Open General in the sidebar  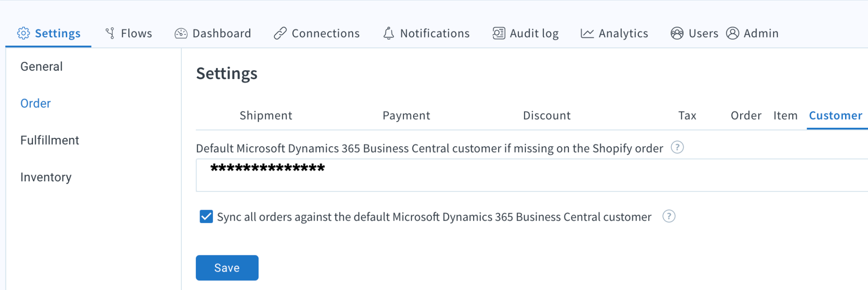(x=41, y=66)
